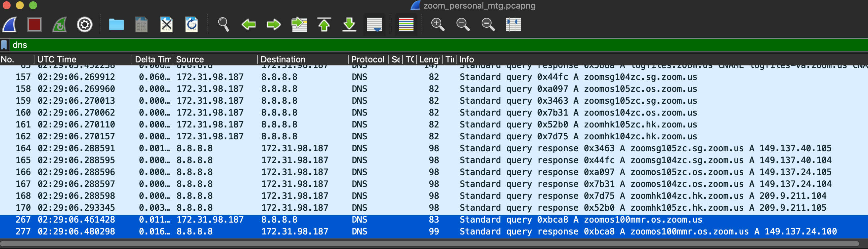
Task: Select packet 162 query zoomhk104zc.hk.zoom.us
Action: pos(434,137)
